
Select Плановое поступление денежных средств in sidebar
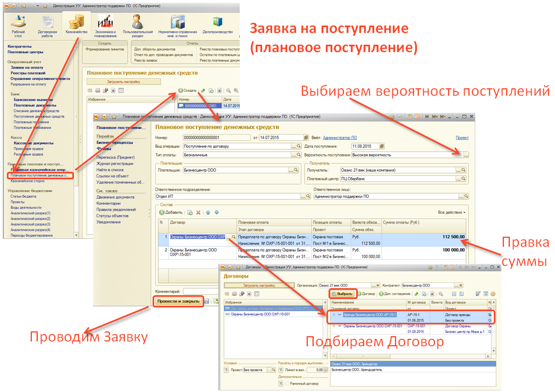tap(38, 175)
